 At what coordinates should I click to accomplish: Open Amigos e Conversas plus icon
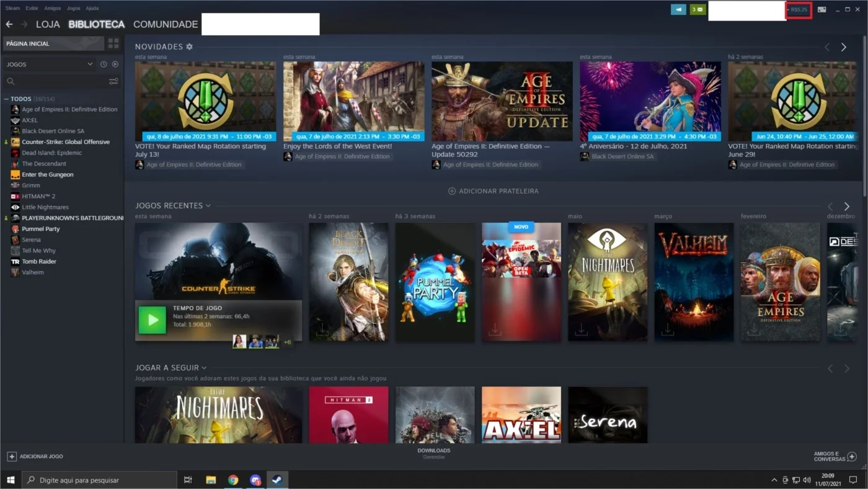(x=852, y=456)
